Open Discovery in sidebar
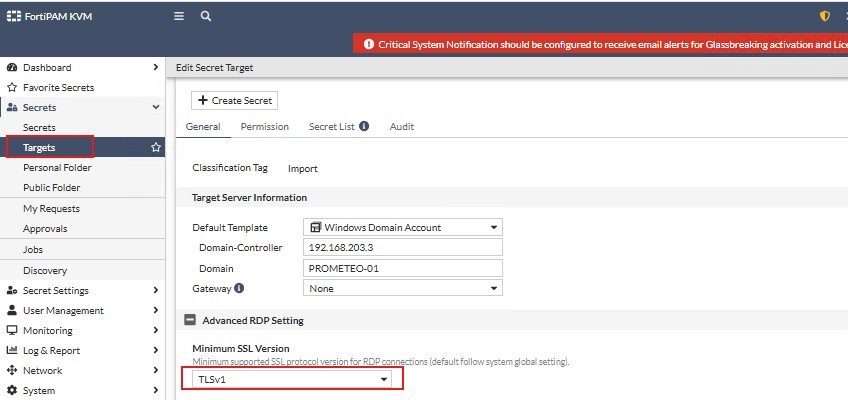Image resolution: width=848 pixels, height=400 pixels. click(45, 270)
